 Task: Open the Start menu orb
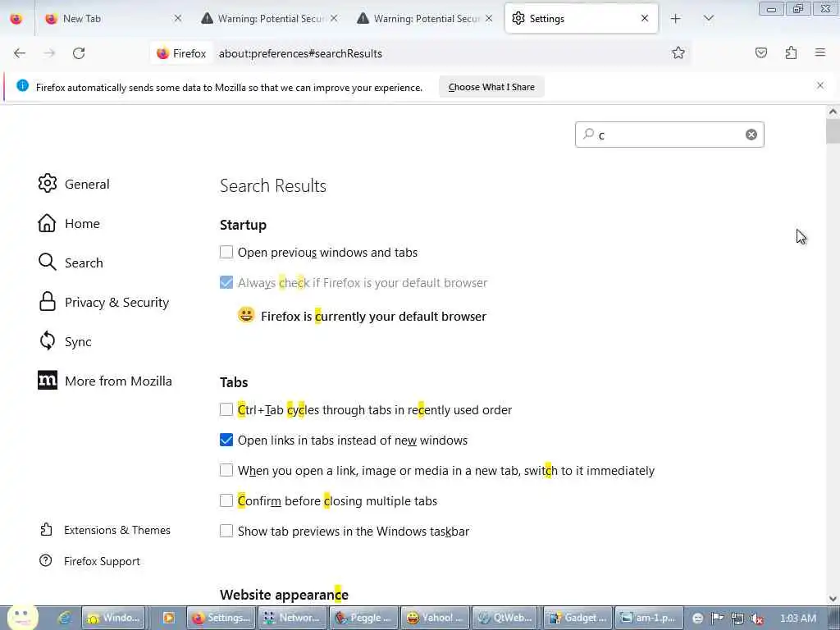[x=22, y=618]
